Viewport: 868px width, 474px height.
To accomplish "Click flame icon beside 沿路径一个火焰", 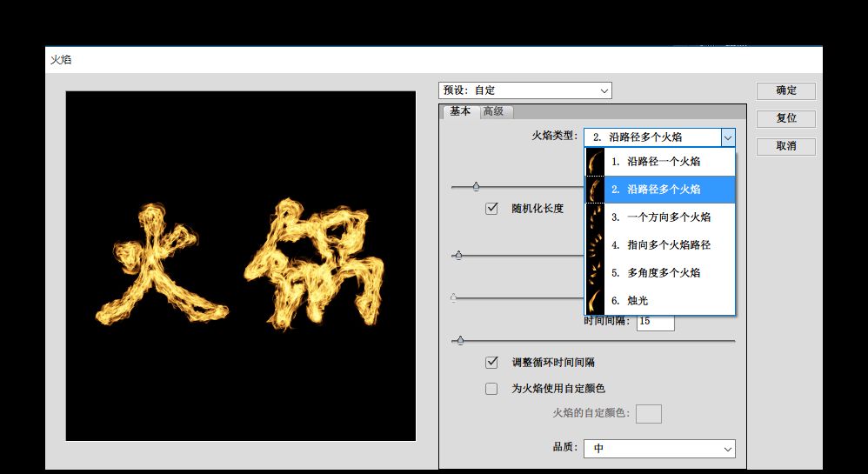I will click(595, 162).
